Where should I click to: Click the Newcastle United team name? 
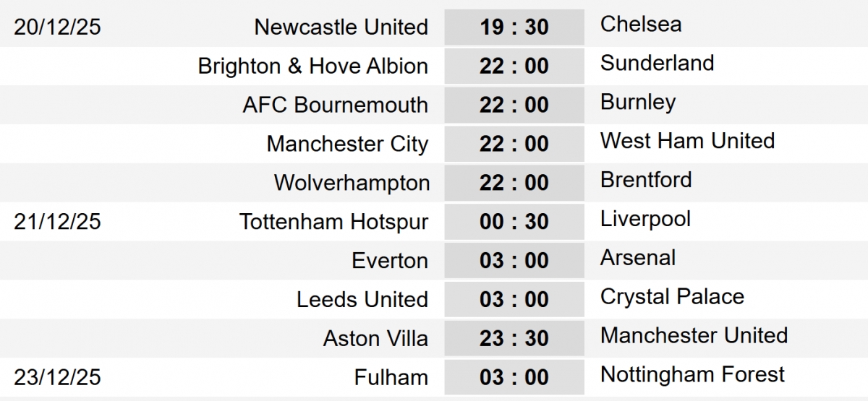341,27
